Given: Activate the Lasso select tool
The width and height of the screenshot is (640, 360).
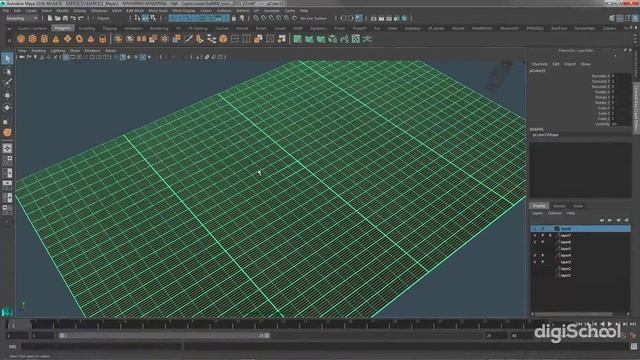Looking at the screenshot, I should (7, 71).
